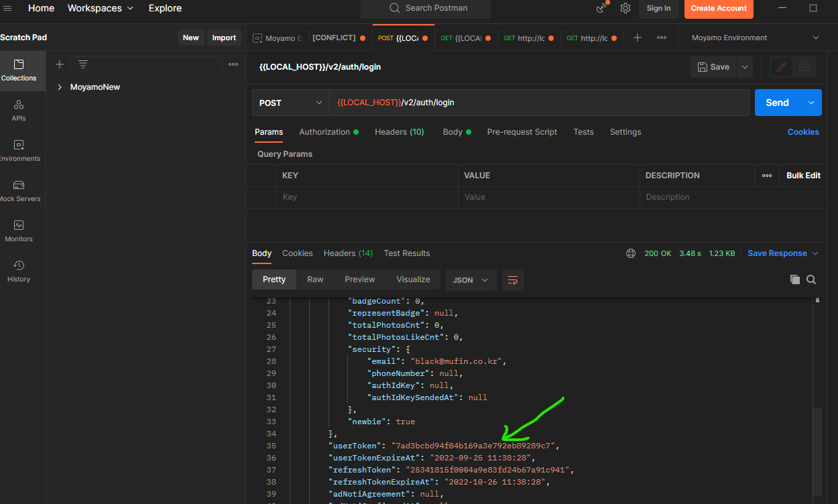Screen dimensions: 838x504
Task: Open the response Cookies tab
Action: [x=298, y=253]
